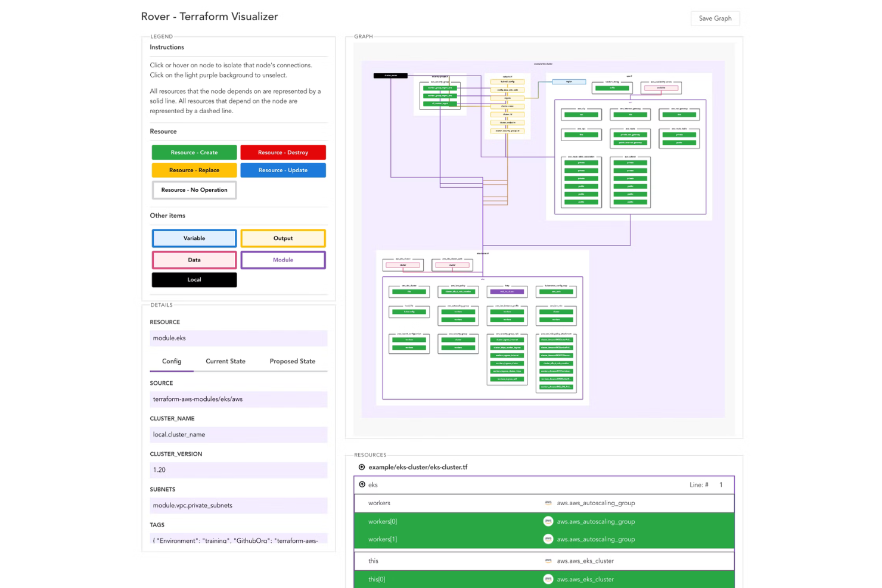Select the black cluster_name local node
This screenshot has height=588, width=882.
pos(390,75)
